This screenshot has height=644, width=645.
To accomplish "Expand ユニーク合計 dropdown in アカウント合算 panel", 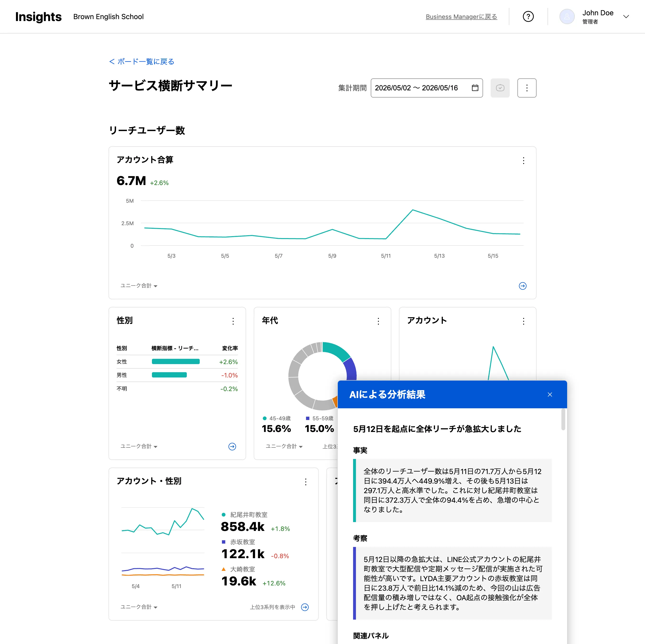I will [139, 286].
